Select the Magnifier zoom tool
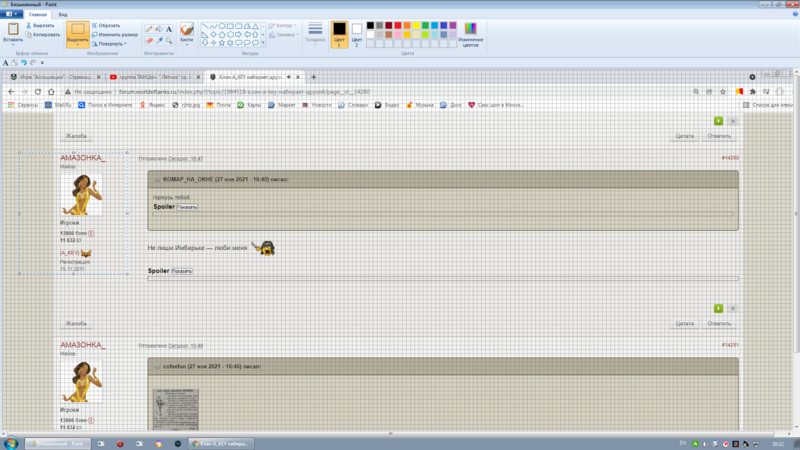Image resolution: width=800 pixels, height=450 pixels. (168, 40)
